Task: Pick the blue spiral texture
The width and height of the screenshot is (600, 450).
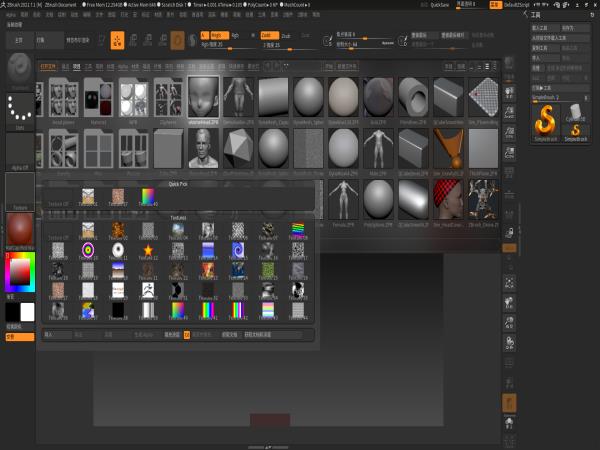Action: click(x=238, y=251)
